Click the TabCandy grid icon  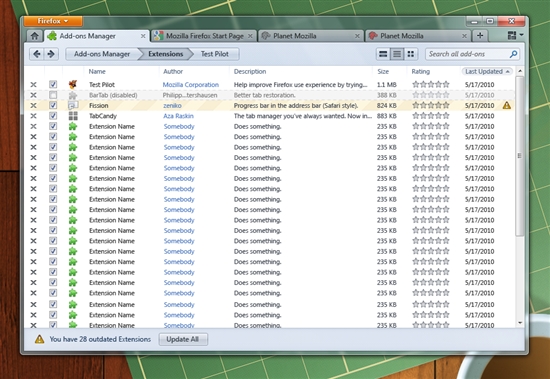73,116
